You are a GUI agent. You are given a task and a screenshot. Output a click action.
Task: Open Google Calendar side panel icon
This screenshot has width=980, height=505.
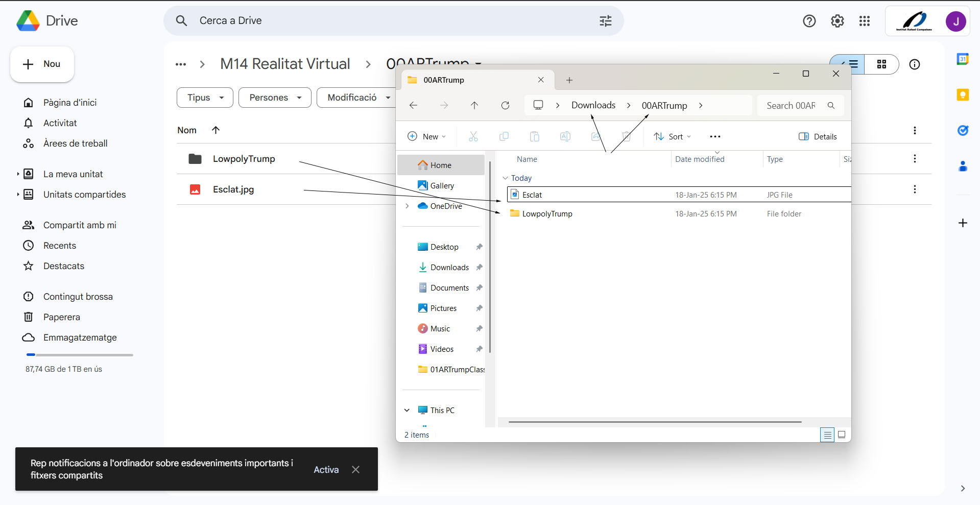(963, 59)
